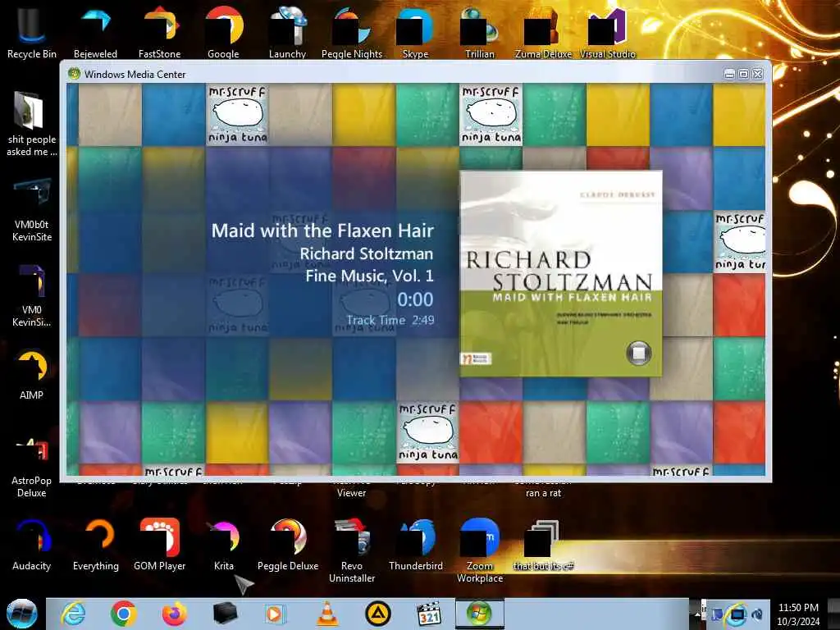The width and height of the screenshot is (840, 630).
Task: Click the artist name Richard Stoltzman in track info
Action: click(x=367, y=253)
